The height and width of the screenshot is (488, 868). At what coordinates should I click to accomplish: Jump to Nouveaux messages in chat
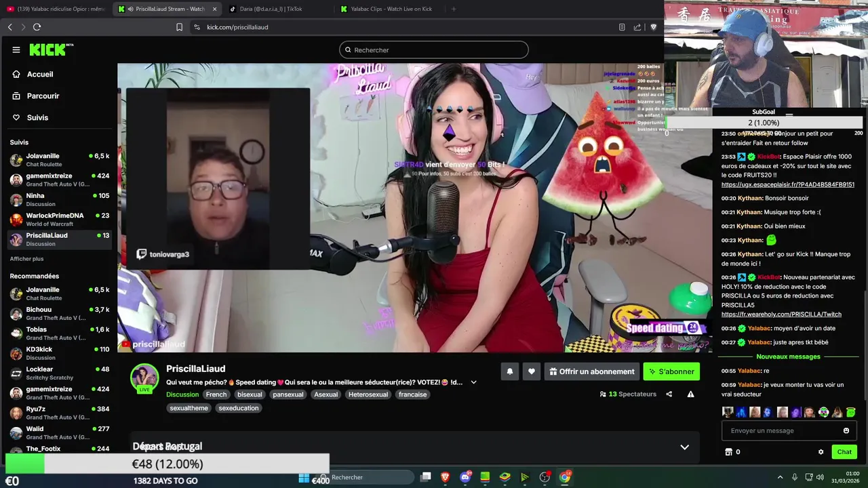click(x=788, y=357)
